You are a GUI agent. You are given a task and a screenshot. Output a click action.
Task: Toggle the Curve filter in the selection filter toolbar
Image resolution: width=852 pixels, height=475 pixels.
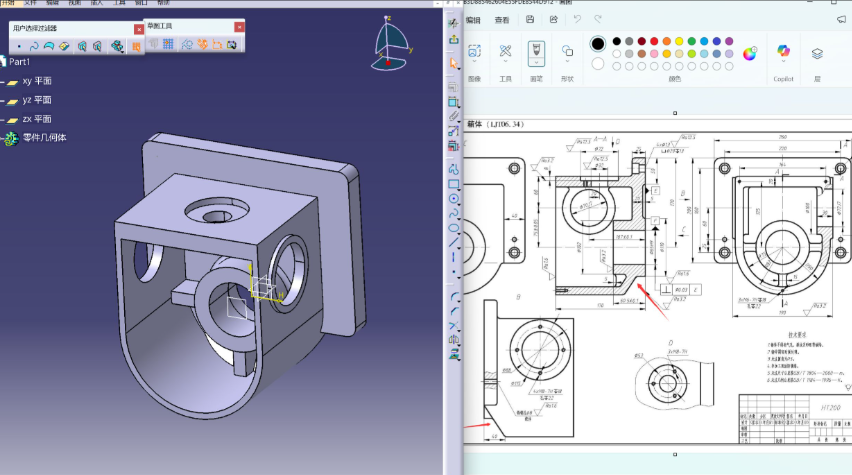pyautogui.click(x=34, y=46)
